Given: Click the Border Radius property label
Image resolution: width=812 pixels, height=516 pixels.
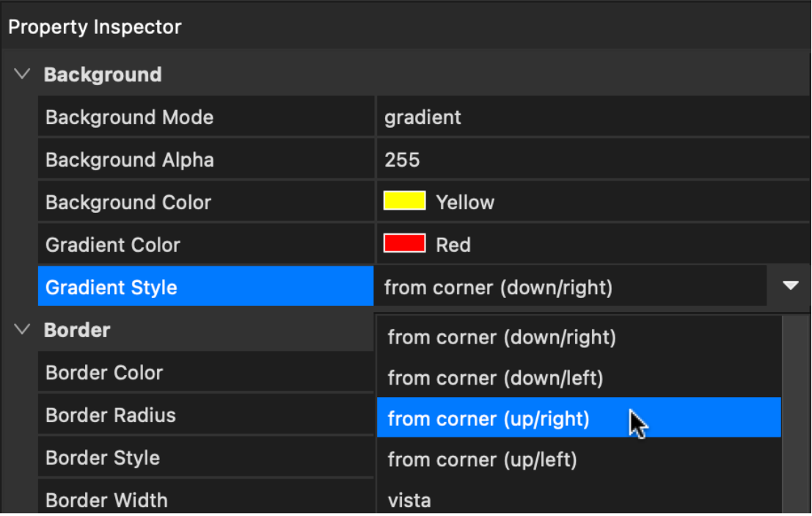Looking at the screenshot, I should tap(111, 415).
